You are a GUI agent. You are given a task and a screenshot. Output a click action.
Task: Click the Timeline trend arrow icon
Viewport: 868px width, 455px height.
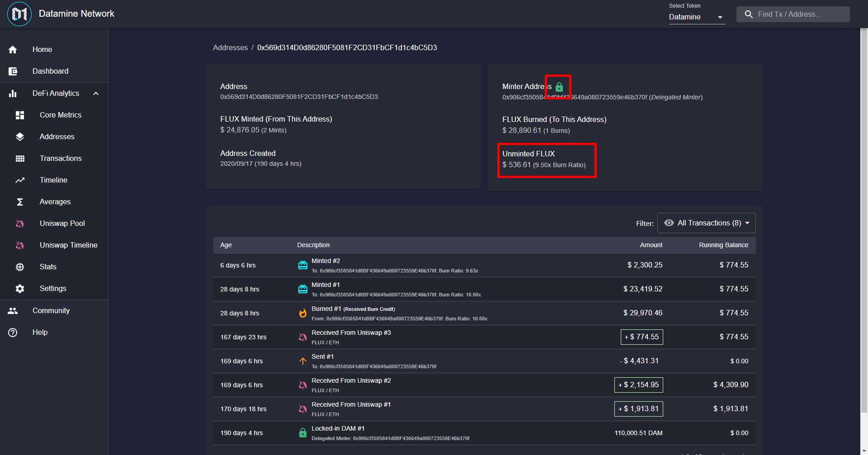20,180
